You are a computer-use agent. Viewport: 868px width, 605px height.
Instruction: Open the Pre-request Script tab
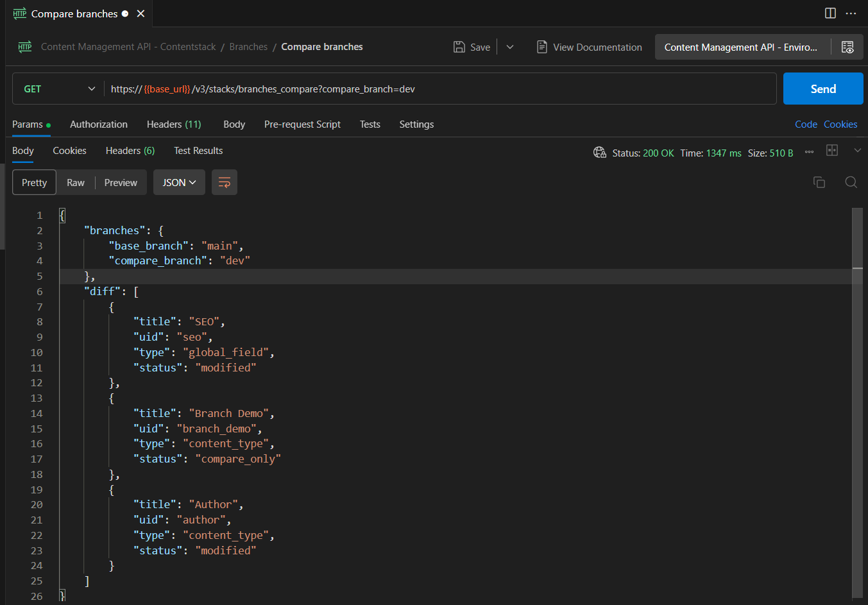pos(302,124)
